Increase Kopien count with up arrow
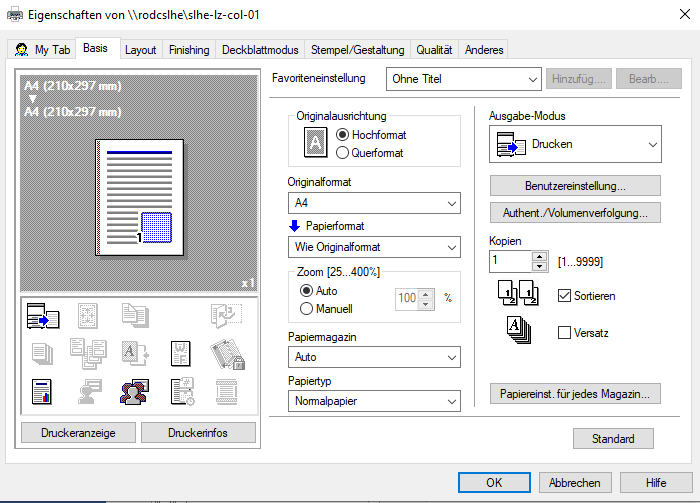700x503 pixels. click(x=541, y=256)
